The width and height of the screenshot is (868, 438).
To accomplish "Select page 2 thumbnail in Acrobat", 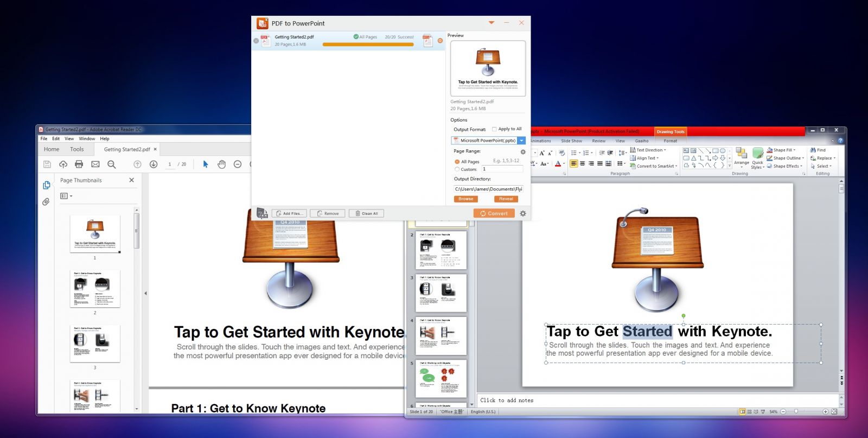I will coord(95,289).
